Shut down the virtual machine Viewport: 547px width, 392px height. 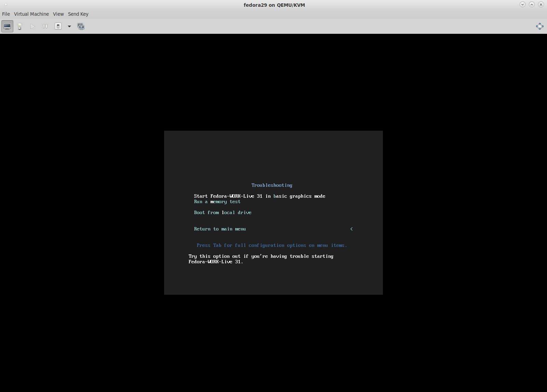tap(58, 26)
